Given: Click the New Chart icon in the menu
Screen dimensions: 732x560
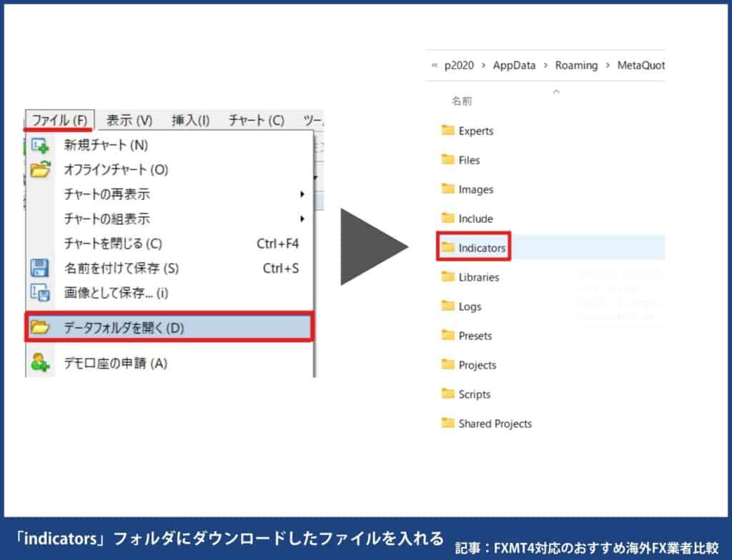Looking at the screenshot, I should pyautogui.click(x=39, y=144).
